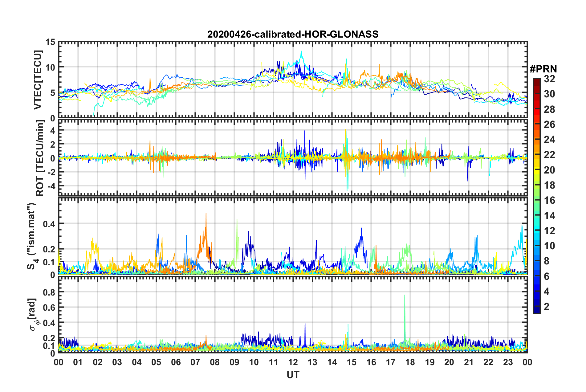586x392 pixels.
Task: Click the plot title 20200426-calibrated-HOR-GLONASS
Action: (293, 34)
